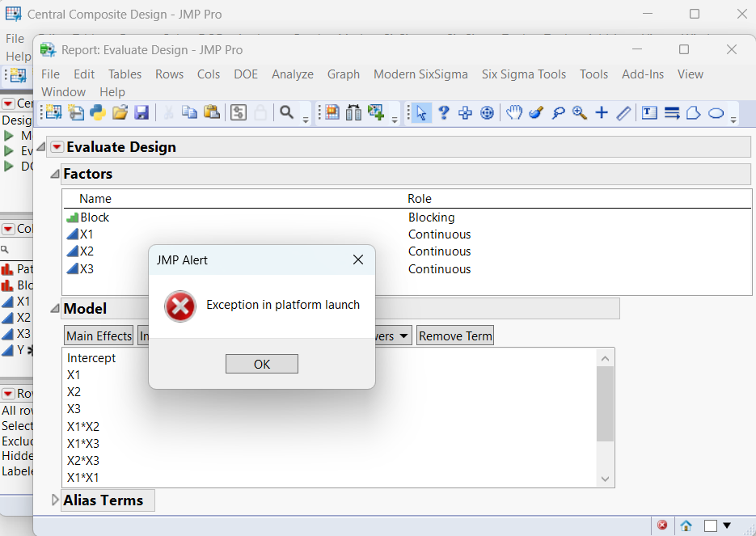
Task: Click the data table grid icon
Action: click(332, 113)
